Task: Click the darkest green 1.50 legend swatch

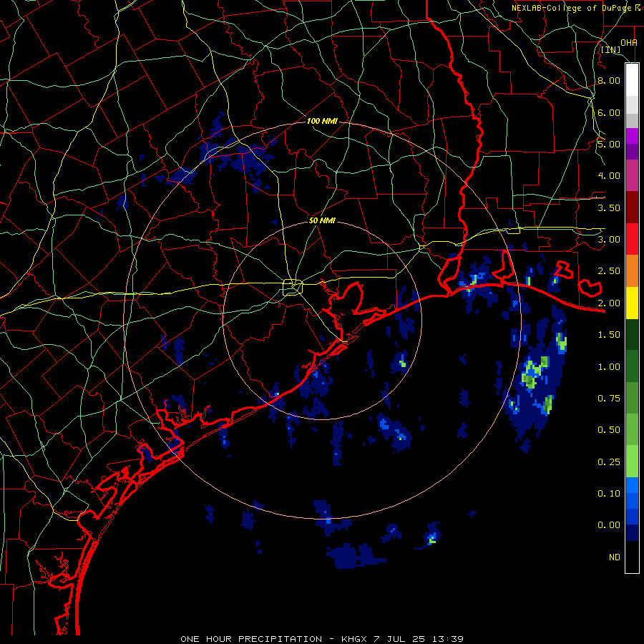Action: [632, 334]
